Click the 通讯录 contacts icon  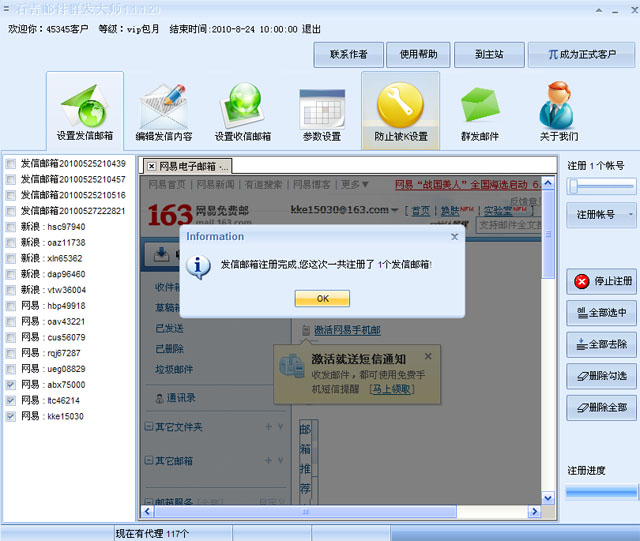click(160, 398)
